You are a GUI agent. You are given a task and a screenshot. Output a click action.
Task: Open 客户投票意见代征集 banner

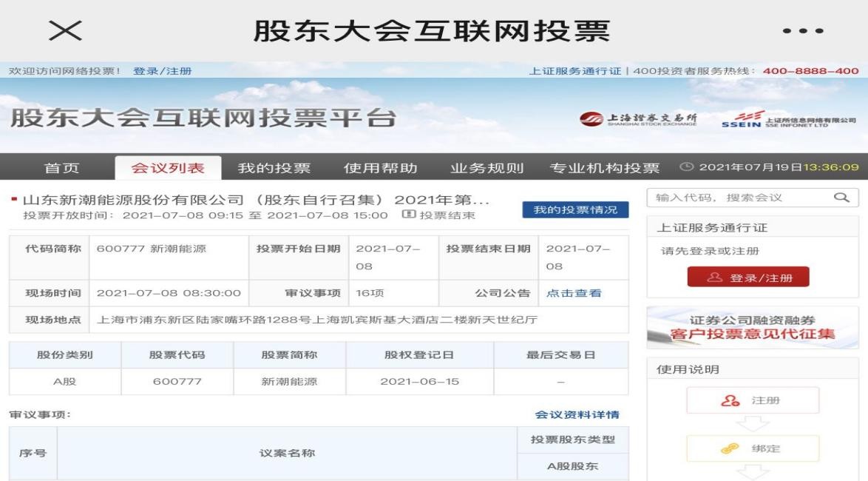(x=753, y=327)
